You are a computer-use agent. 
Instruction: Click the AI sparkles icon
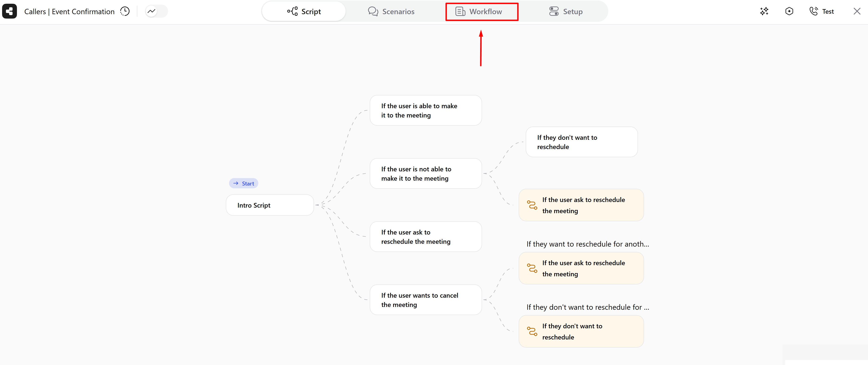(x=764, y=11)
